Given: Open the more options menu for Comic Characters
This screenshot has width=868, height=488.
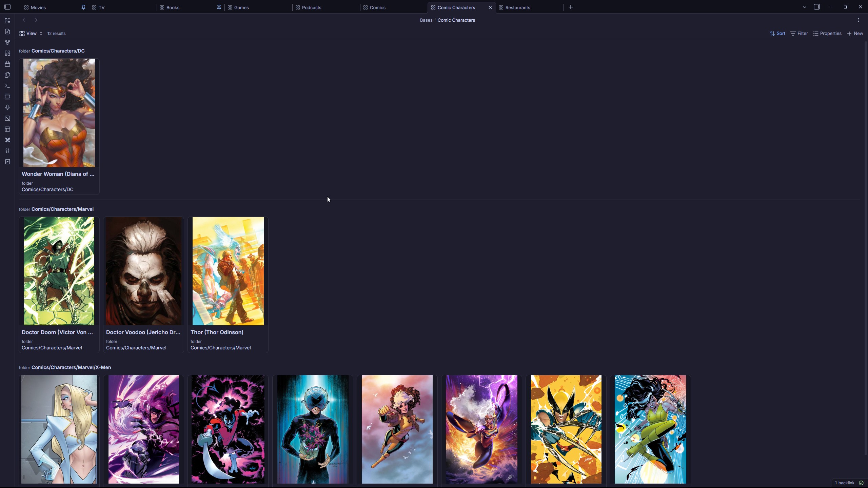Looking at the screenshot, I should (x=859, y=20).
